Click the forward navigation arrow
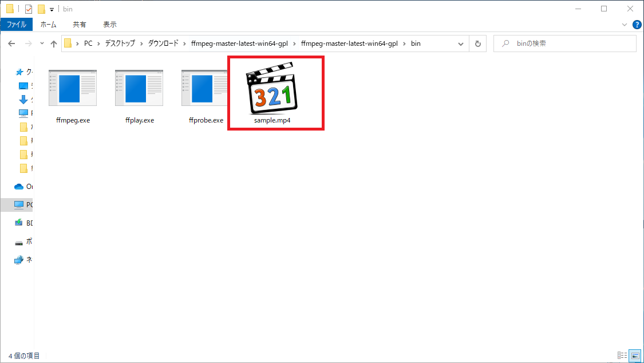 [x=29, y=44]
